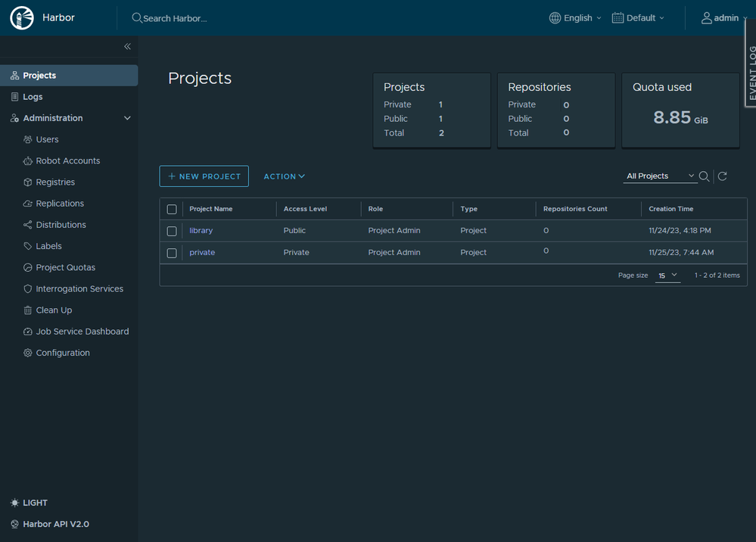Sort by Access Level column header
Image resolution: width=756 pixels, height=542 pixels.
point(305,209)
